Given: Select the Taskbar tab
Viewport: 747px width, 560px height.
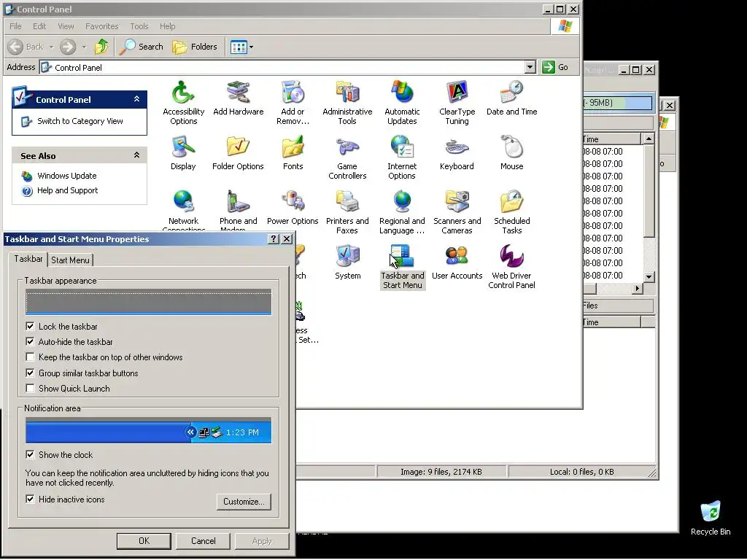Looking at the screenshot, I should [28, 259].
